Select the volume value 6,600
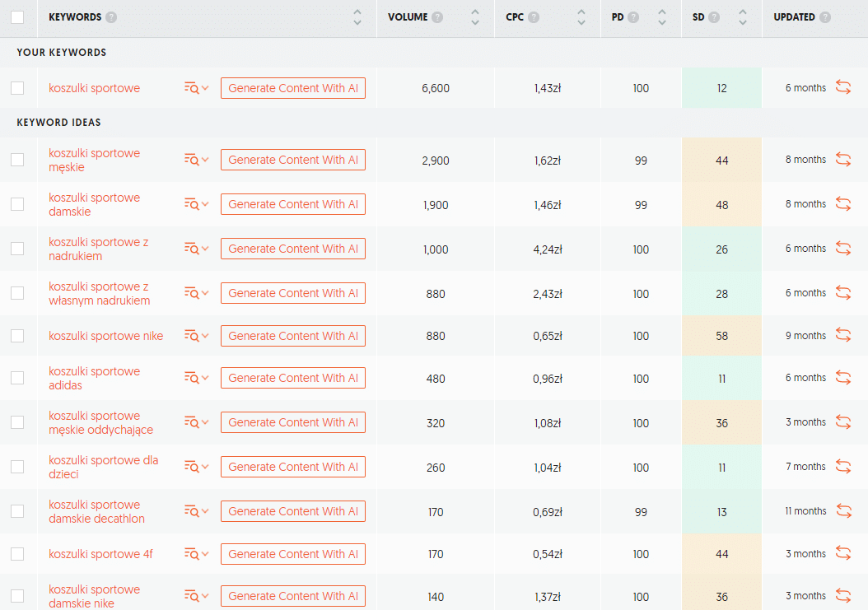The width and height of the screenshot is (868, 610). (x=436, y=88)
